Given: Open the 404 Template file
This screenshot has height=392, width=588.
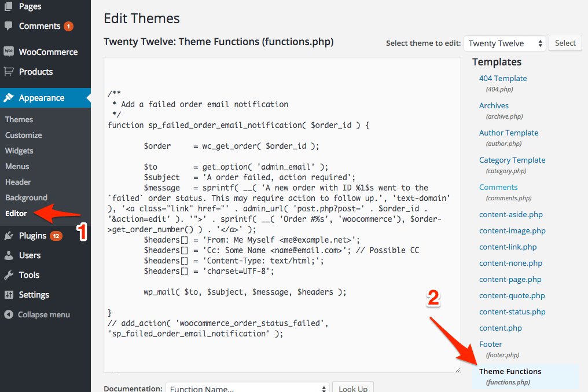Looking at the screenshot, I should [502, 78].
